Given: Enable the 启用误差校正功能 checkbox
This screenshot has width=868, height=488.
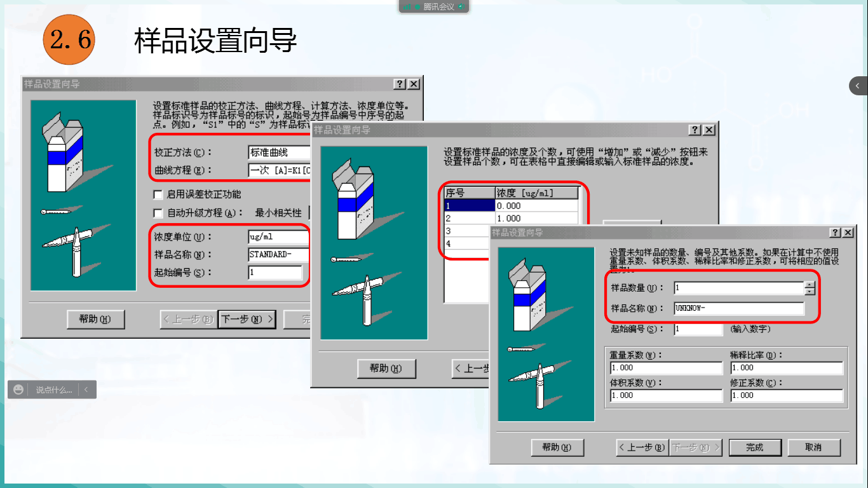Looking at the screenshot, I should coord(159,194).
